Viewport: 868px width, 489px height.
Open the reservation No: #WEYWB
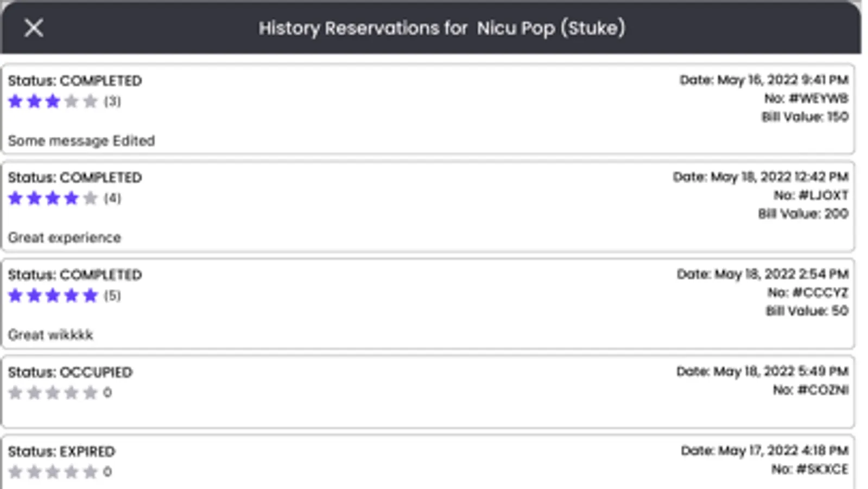point(806,98)
